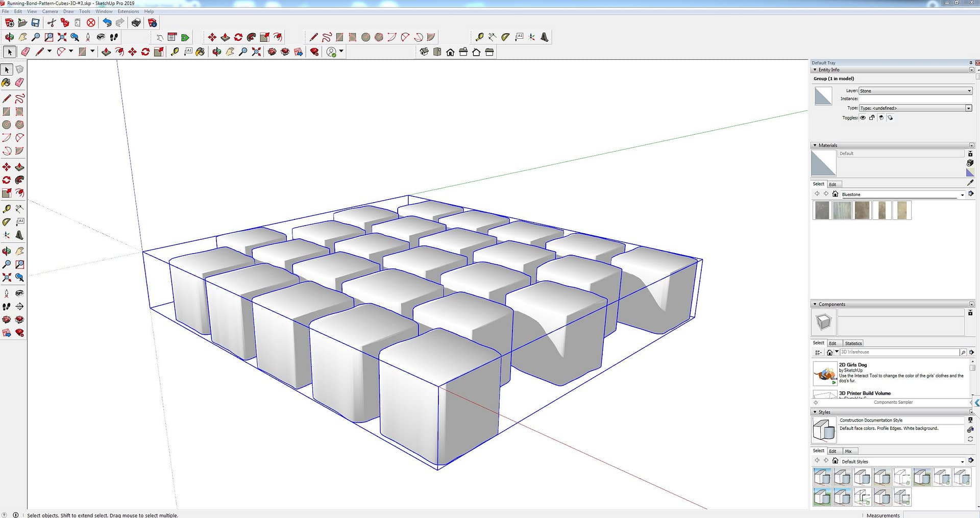The height and width of the screenshot is (518, 980).
Task: Toggle the cast shadows icon in Entity Info
Action: point(890,118)
